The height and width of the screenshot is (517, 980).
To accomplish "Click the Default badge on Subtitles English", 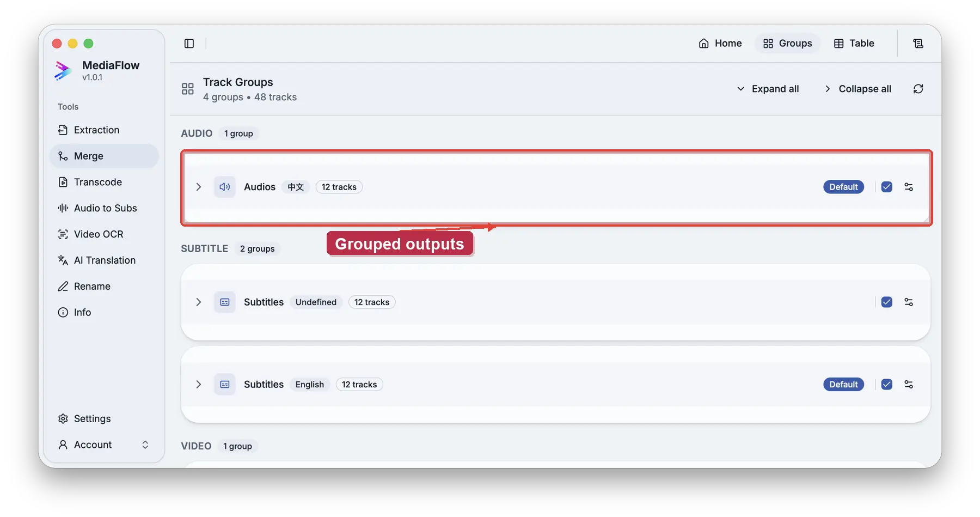I will (843, 385).
